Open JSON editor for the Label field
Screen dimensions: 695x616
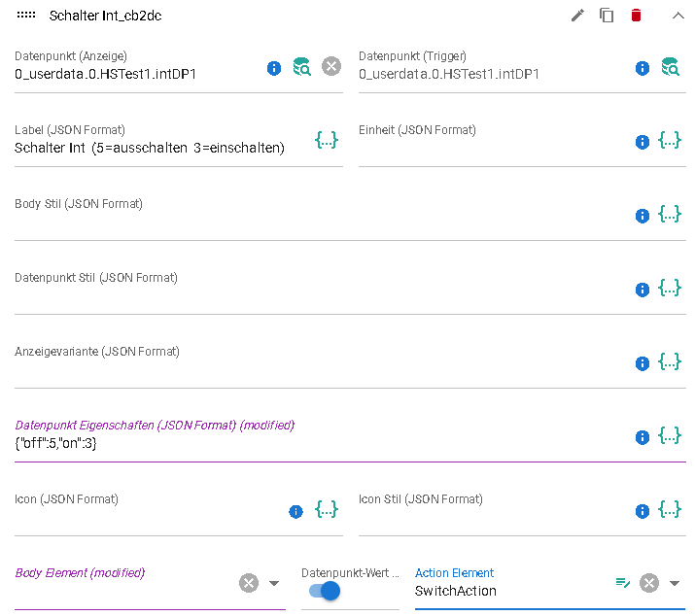click(327, 140)
